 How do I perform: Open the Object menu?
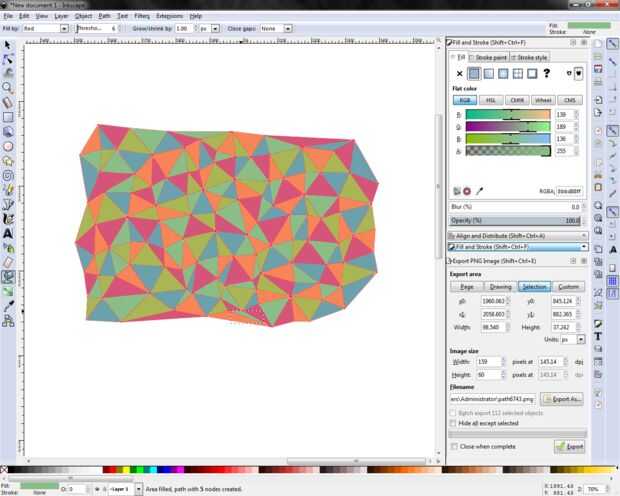pos(83,16)
